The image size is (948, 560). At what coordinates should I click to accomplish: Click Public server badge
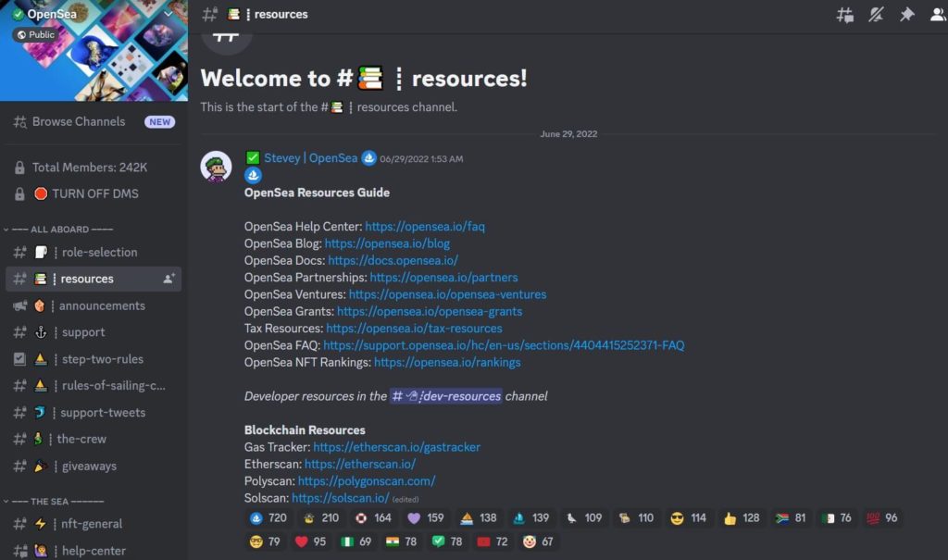[x=36, y=34]
